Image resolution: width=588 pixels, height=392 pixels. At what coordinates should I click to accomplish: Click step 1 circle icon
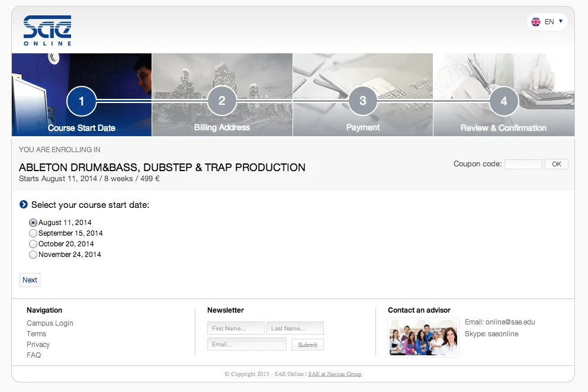pos(81,101)
